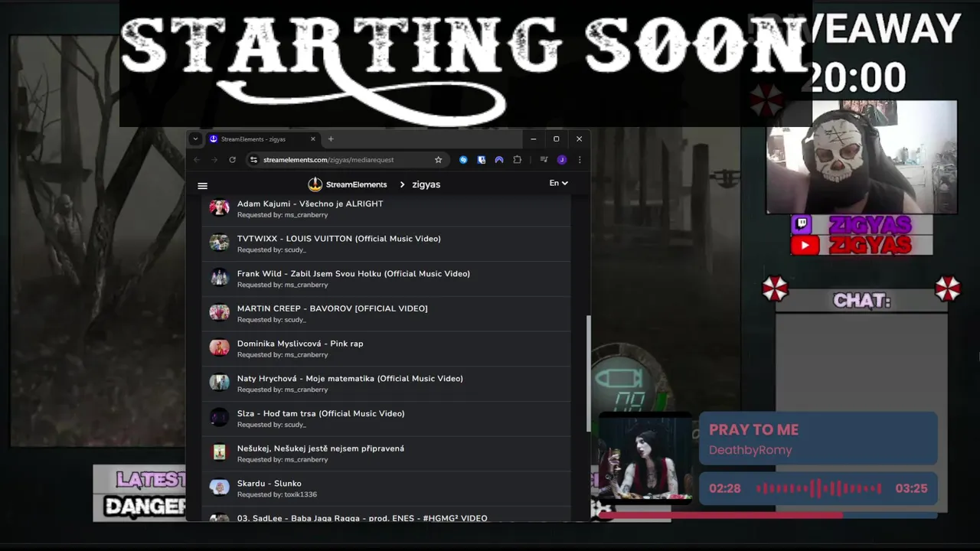The width and height of the screenshot is (980, 551).
Task: Select Dominika Myslivcová - Pink rap title
Action: [300, 344]
